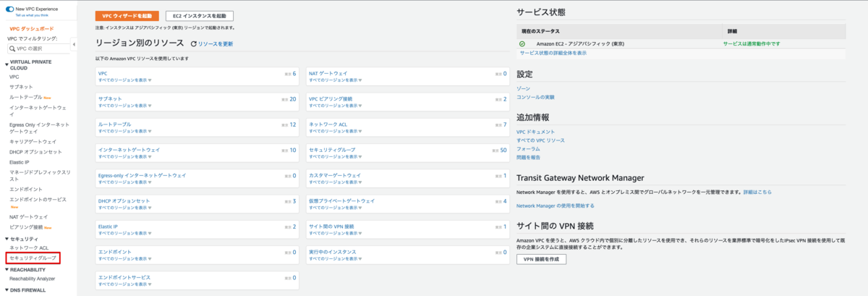
Task: Open ルートテーブル in the sidebar
Action: (x=26, y=96)
